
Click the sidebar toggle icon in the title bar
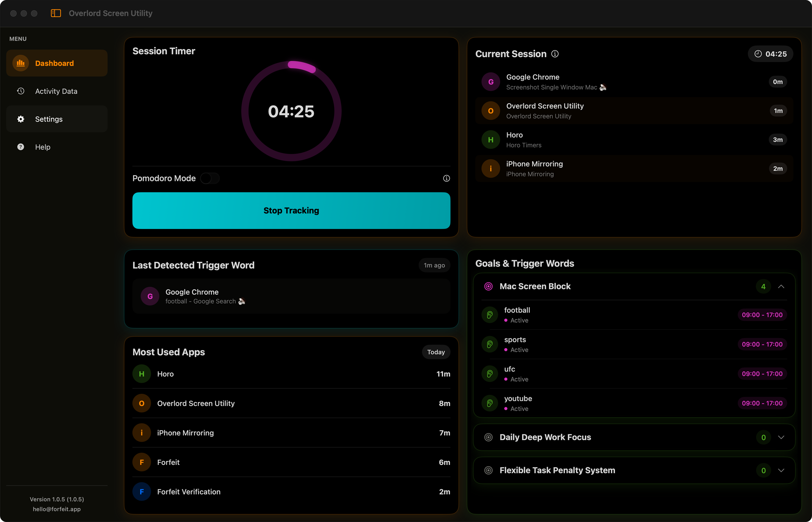click(55, 13)
